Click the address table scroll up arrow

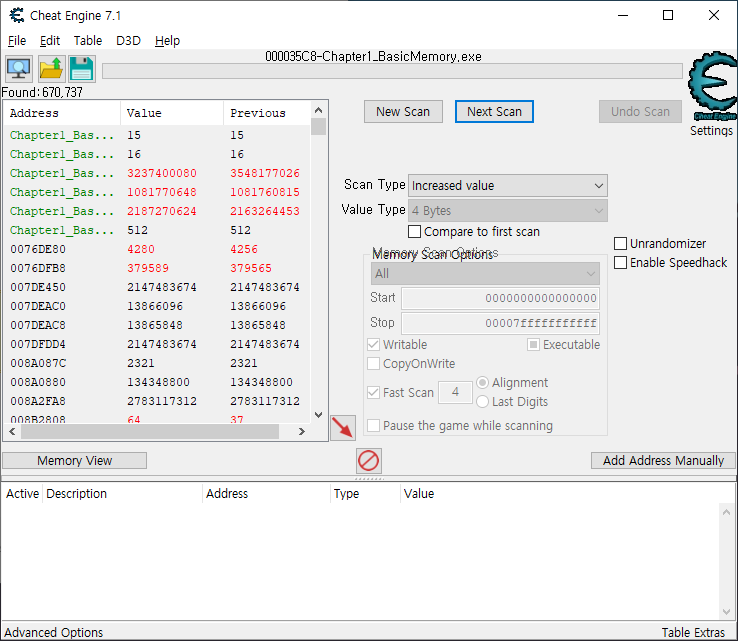tap(726, 512)
